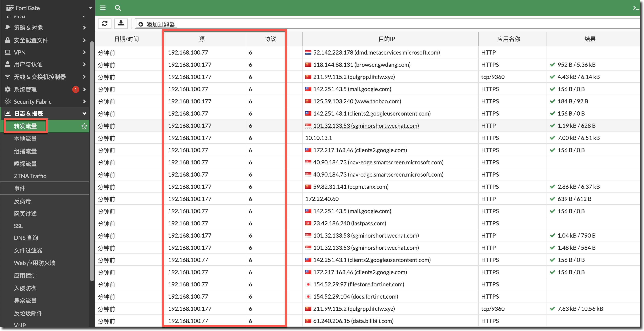This screenshot has height=331, width=644.
Task: Click the refresh log icon
Action: pos(105,23)
